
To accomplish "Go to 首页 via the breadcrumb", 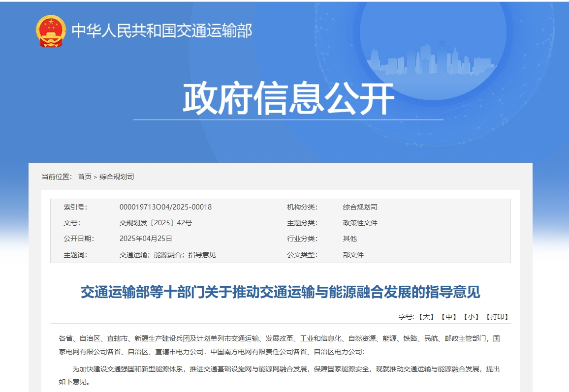I will tap(84, 177).
